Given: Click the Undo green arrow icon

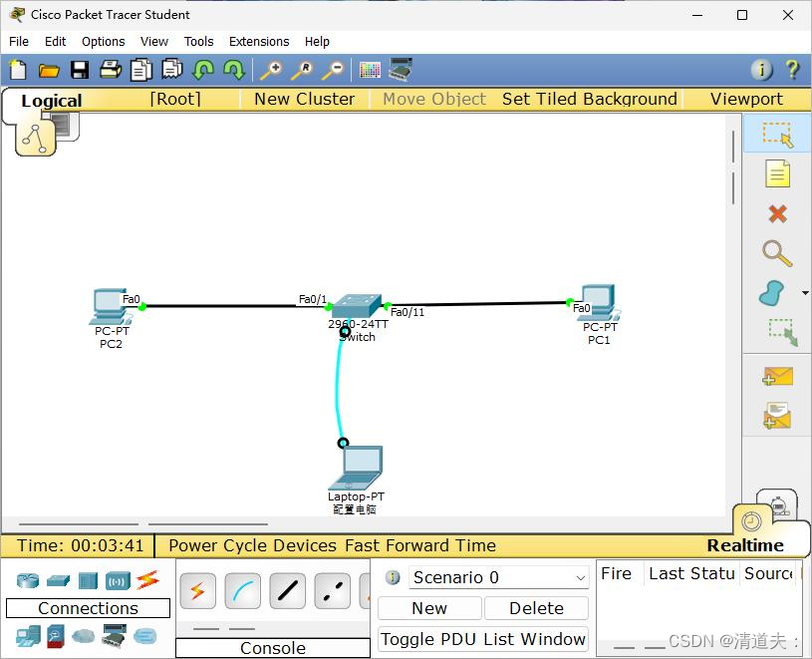Looking at the screenshot, I should tap(202, 70).
